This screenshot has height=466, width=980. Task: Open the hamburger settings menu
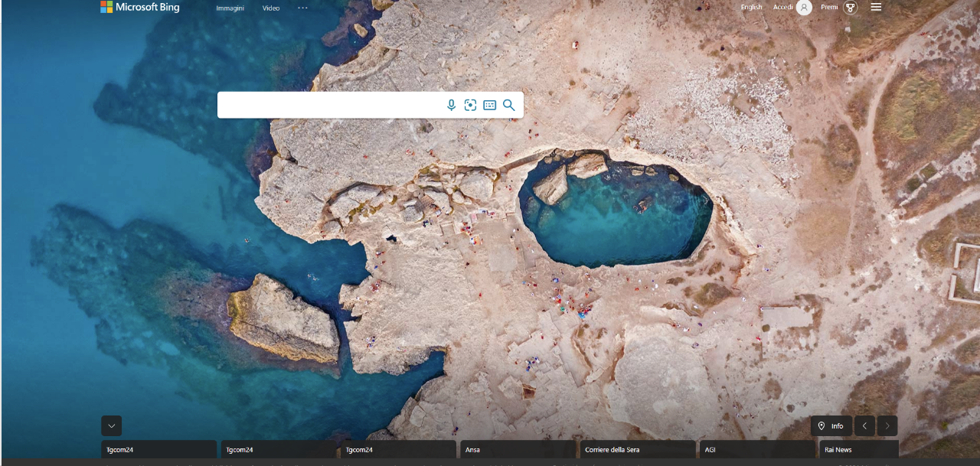click(877, 7)
